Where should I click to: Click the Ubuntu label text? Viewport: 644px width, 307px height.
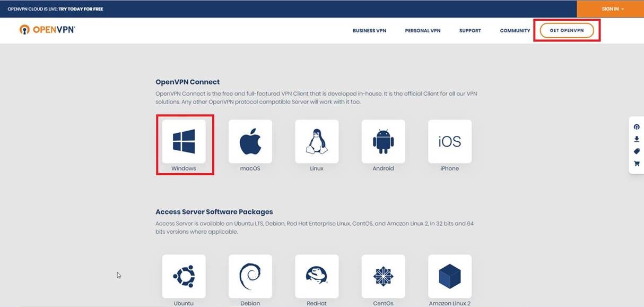coord(184,303)
